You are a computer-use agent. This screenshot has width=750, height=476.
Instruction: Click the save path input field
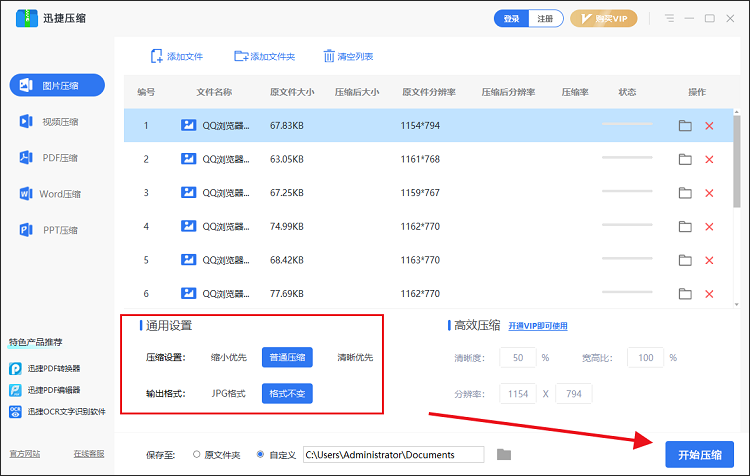point(394,454)
